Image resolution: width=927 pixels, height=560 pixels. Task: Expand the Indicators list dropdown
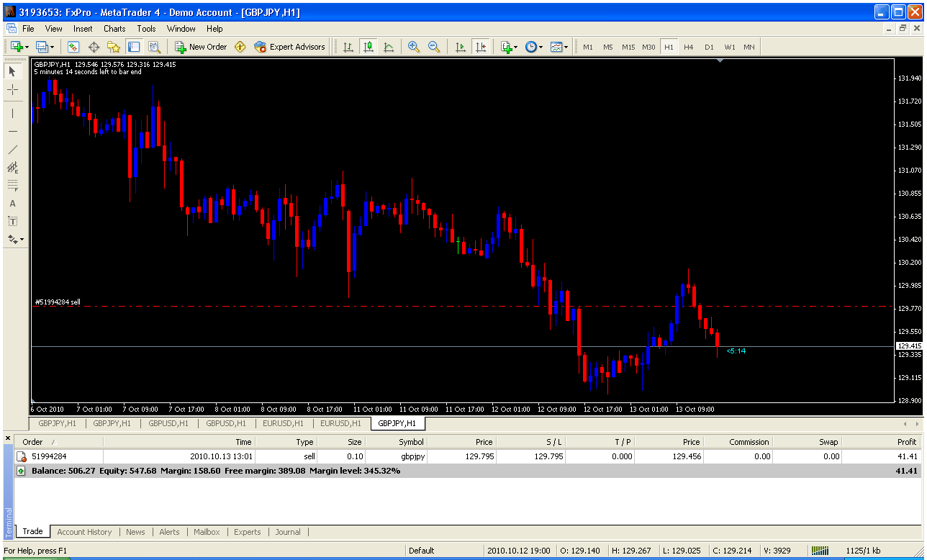(x=510, y=47)
